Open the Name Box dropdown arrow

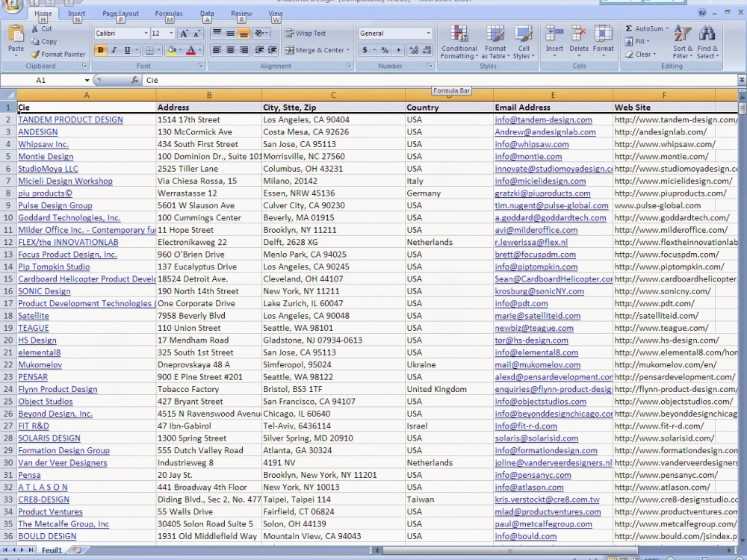point(87,81)
